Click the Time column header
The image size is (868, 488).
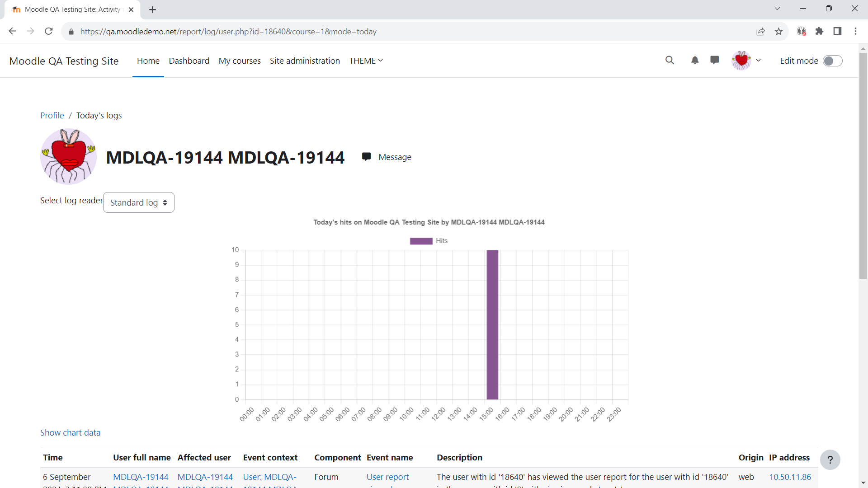(52, 457)
